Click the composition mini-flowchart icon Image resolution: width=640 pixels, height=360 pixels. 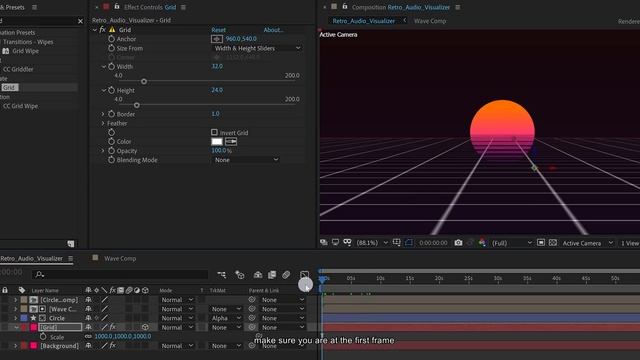[222, 275]
